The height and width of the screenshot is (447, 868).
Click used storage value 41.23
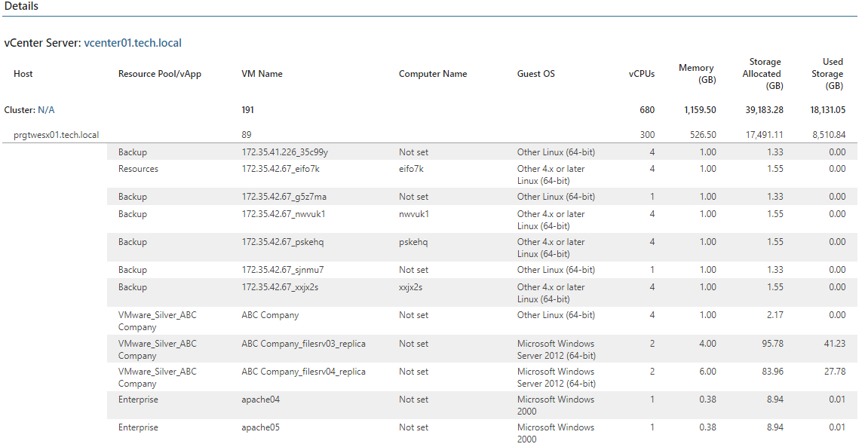[x=835, y=344]
